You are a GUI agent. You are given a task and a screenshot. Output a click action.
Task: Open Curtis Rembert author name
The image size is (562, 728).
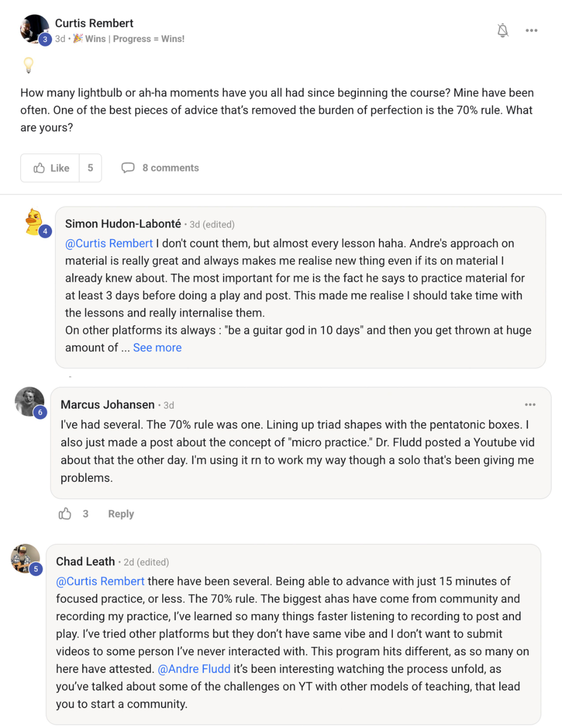tap(94, 23)
